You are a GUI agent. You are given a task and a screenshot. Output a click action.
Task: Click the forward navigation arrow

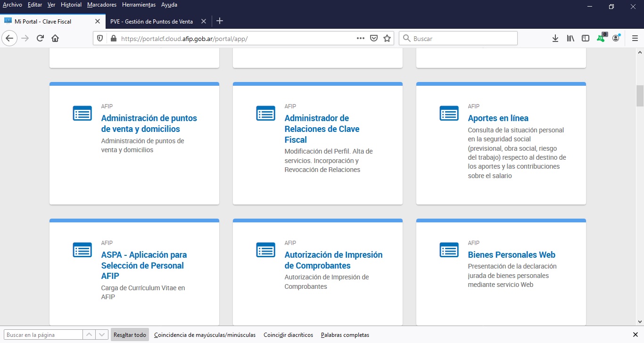(25, 39)
